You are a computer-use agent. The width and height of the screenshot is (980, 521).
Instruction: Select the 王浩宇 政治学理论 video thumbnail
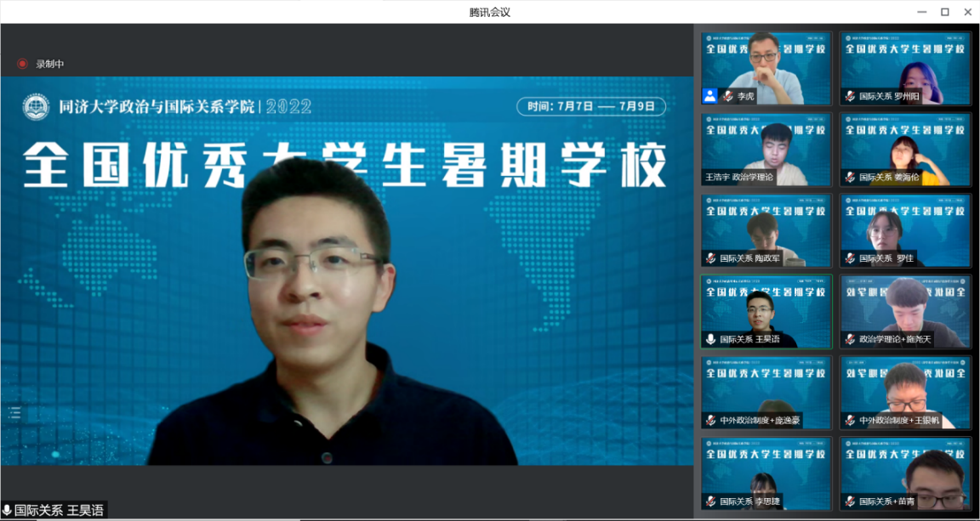click(766, 149)
